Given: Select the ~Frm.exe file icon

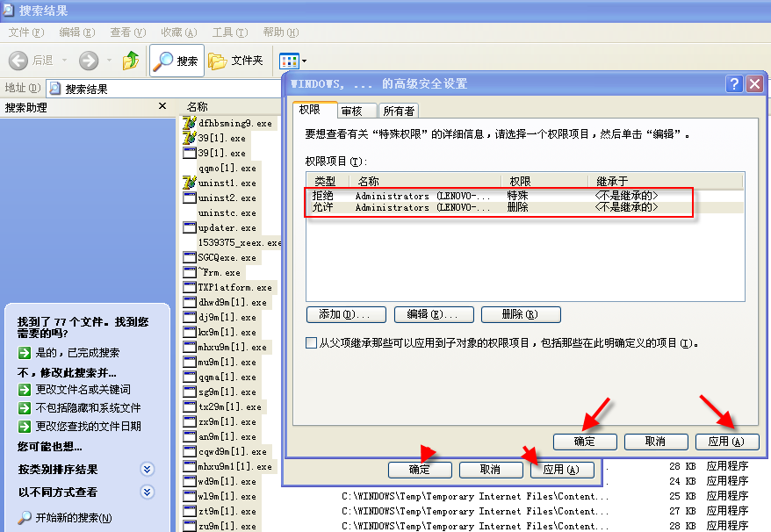Looking at the screenshot, I should click(x=190, y=272).
